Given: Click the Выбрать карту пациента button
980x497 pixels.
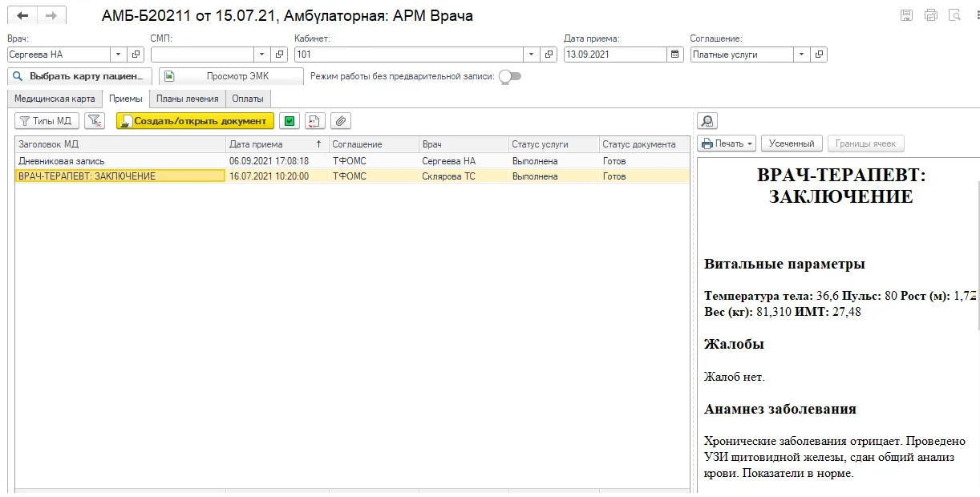Looking at the screenshot, I should pos(79,76).
